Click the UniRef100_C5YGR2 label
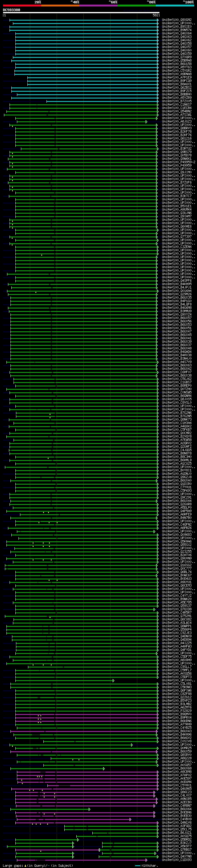 point(177,71)
